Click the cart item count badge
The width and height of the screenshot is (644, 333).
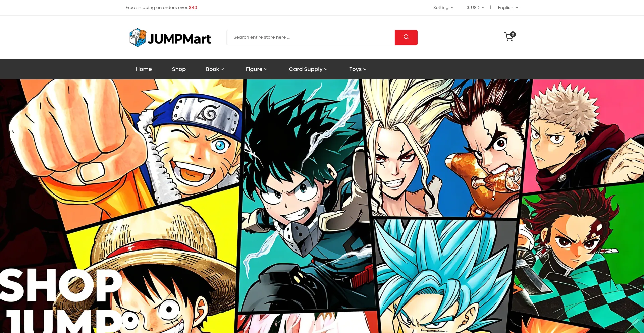(x=513, y=34)
